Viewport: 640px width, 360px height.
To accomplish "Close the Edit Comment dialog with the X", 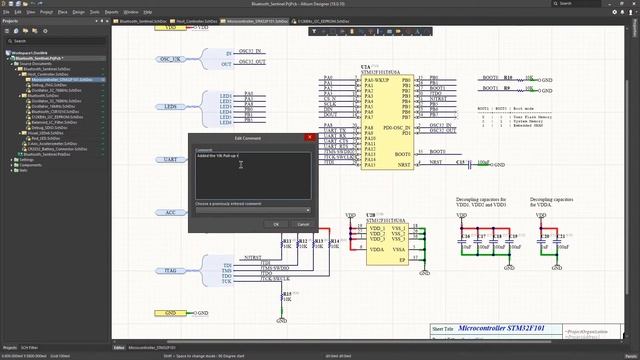I will pos(310,138).
